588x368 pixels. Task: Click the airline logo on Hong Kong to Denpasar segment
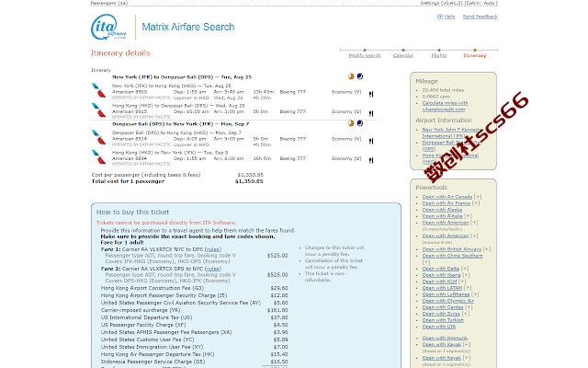(99, 110)
